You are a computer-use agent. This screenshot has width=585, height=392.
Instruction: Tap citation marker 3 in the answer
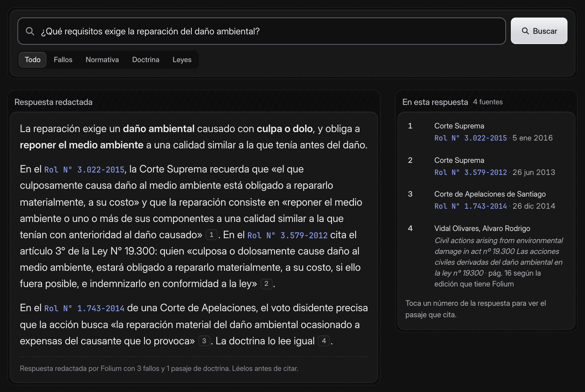pos(204,341)
